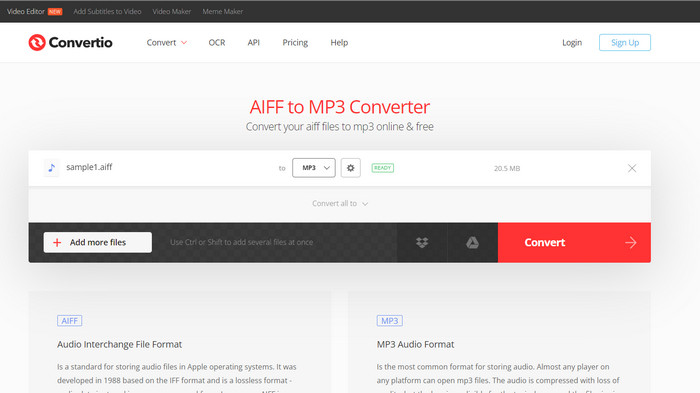
Task: Click the AIFF format tag
Action: (70, 321)
